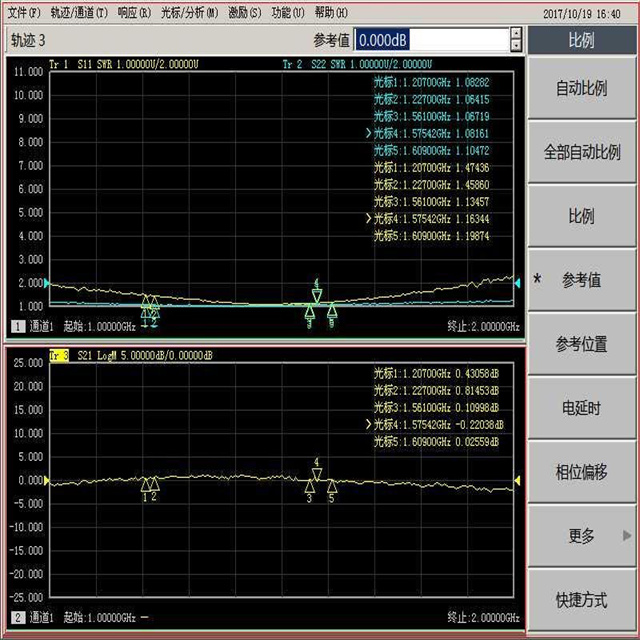Select marker 2 triangle on the S21 plot
The height and width of the screenshot is (640, 640).
154,484
